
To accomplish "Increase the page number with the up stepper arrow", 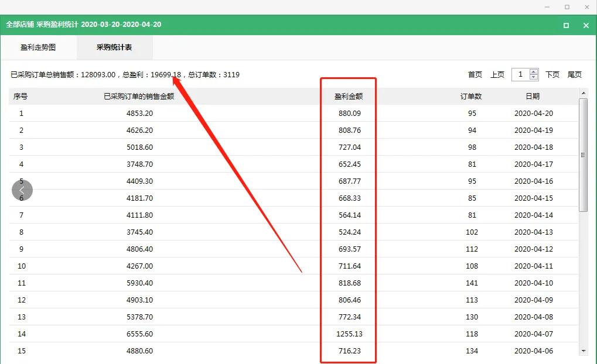I will [x=533, y=71].
